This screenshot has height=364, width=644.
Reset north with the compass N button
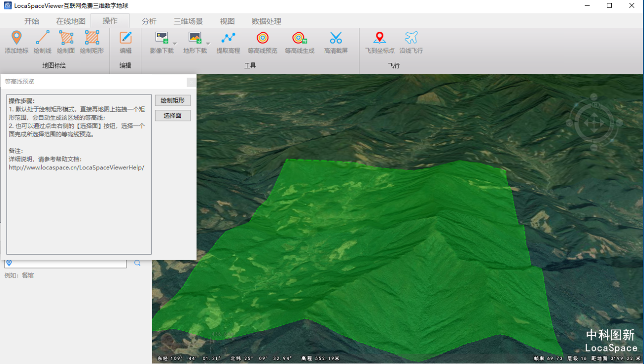tap(595, 105)
